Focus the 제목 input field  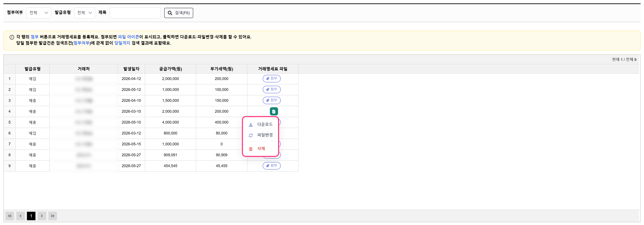tap(135, 13)
